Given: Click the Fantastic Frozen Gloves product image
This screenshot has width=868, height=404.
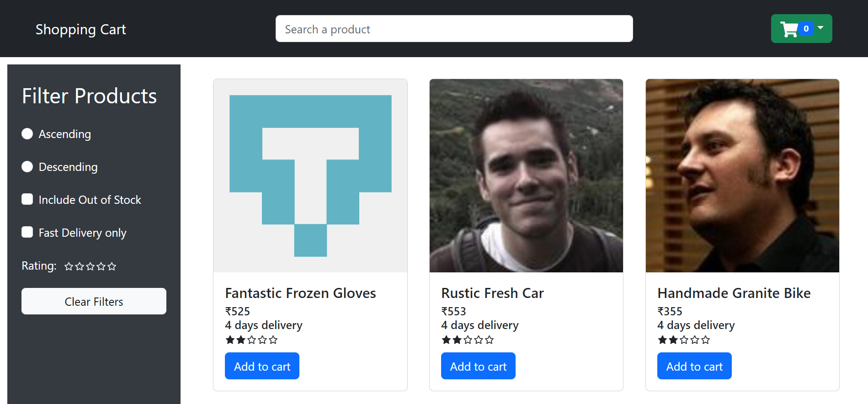Looking at the screenshot, I should (x=310, y=176).
